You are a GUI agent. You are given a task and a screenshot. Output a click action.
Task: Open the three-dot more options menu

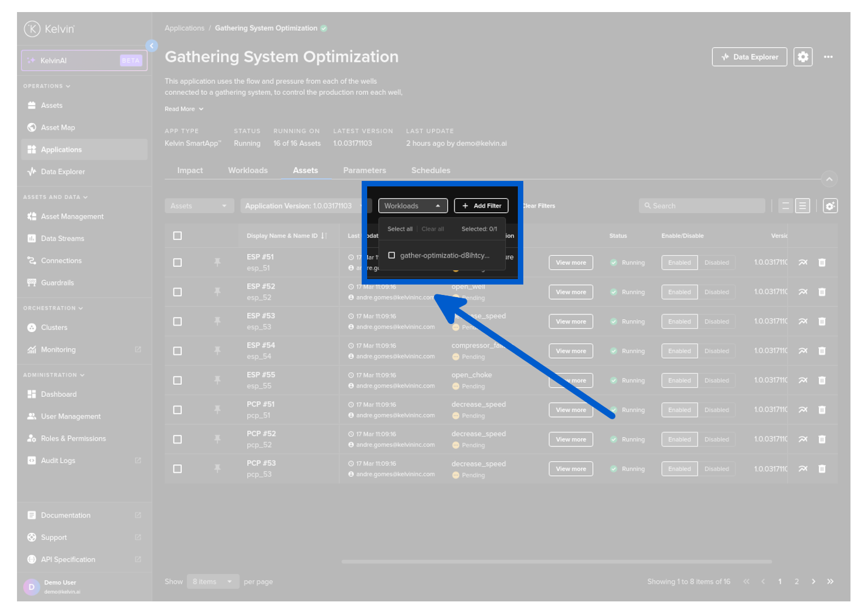[x=828, y=57]
